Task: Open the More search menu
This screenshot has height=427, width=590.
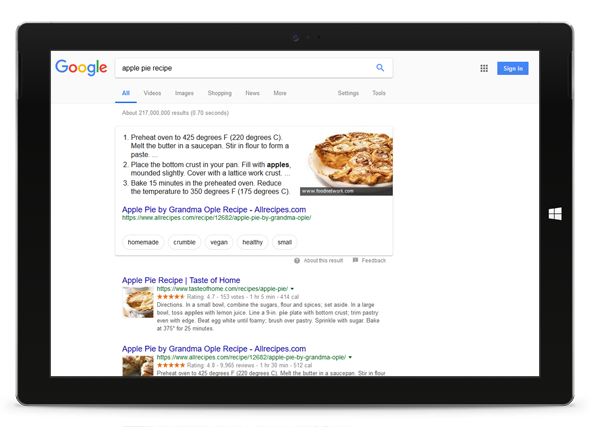Action: (280, 93)
